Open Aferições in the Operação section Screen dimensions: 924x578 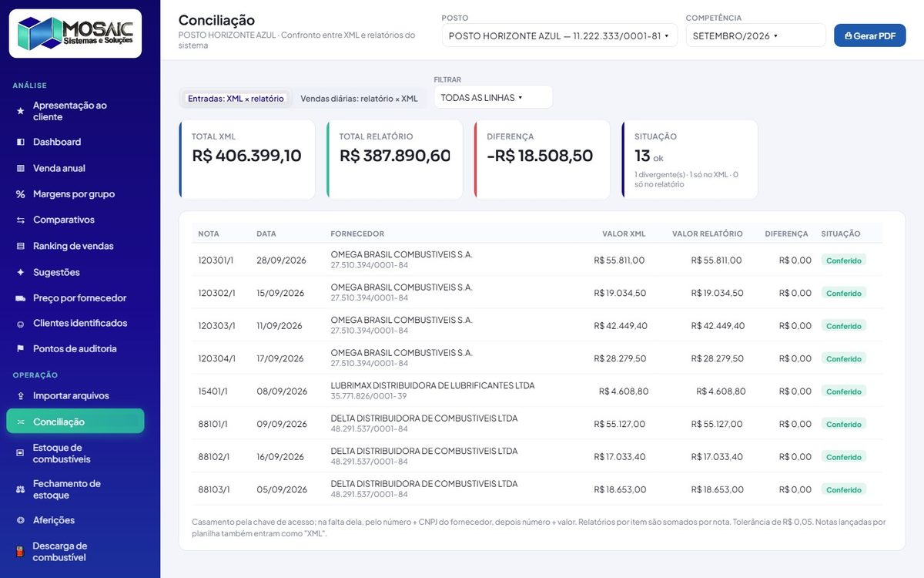pyautogui.click(x=75, y=520)
